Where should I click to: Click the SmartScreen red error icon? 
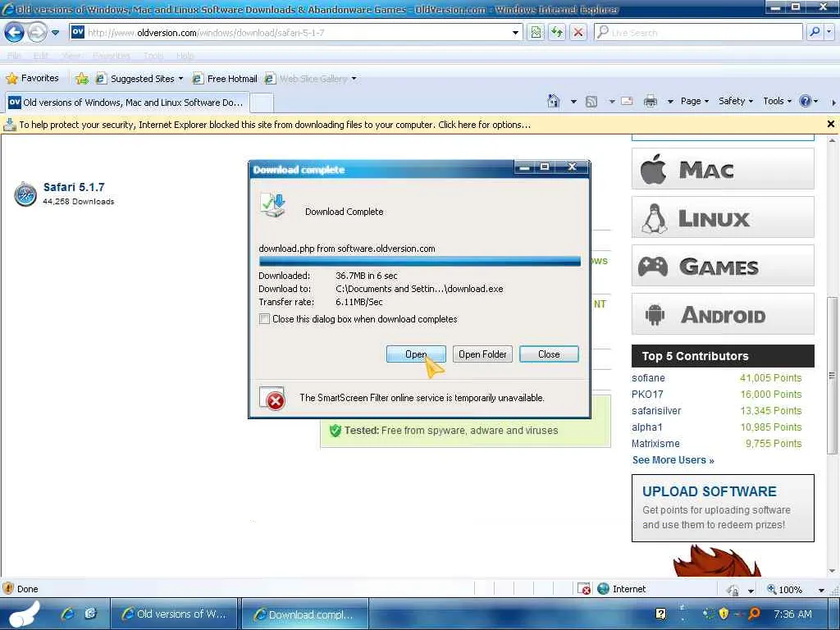coord(275,400)
